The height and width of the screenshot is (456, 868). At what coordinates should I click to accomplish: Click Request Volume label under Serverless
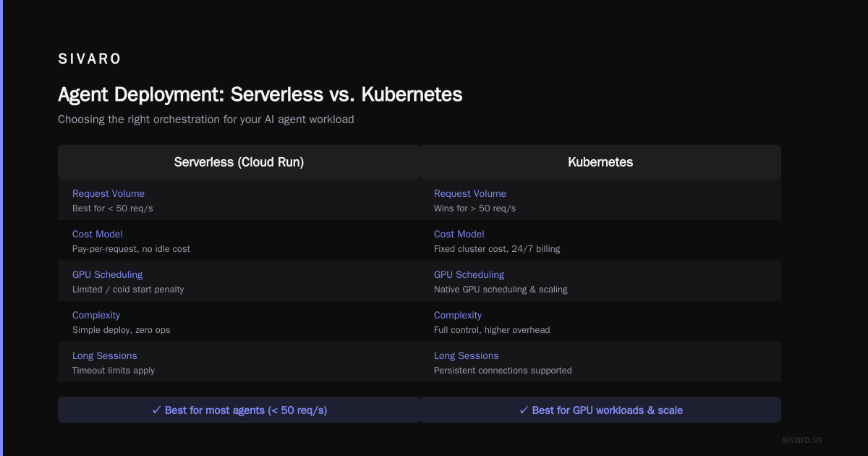pyautogui.click(x=109, y=193)
